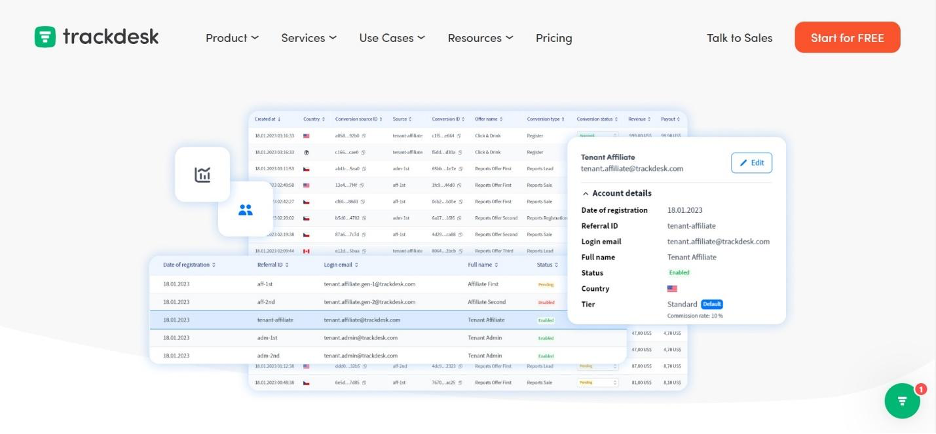The image size is (936, 434).
Task: Sort by Status column in affiliates table
Action: click(x=548, y=264)
